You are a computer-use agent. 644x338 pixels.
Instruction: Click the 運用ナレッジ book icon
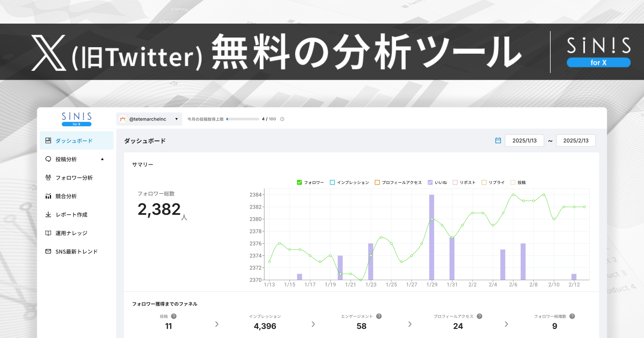pyautogui.click(x=48, y=233)
